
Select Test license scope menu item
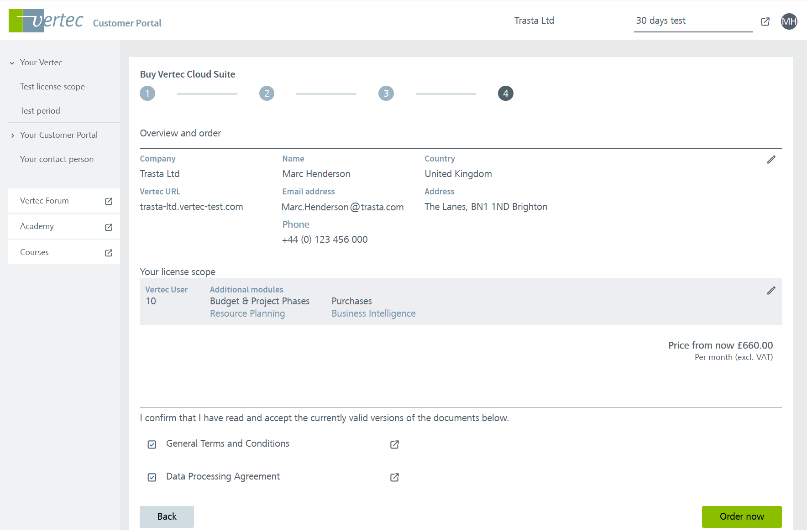(x=52, y=87)
